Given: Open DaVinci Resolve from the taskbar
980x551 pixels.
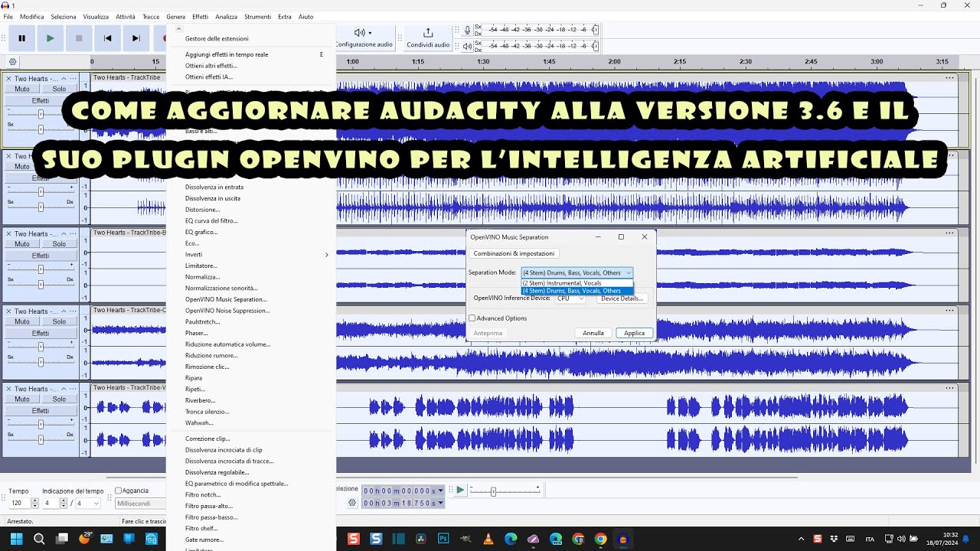Looking at the screenshot, I should (421, 539).
